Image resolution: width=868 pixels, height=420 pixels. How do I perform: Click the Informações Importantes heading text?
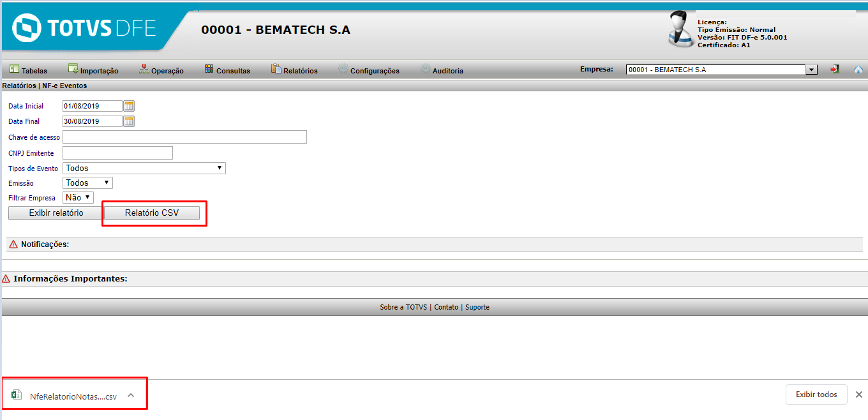[70, 279]
